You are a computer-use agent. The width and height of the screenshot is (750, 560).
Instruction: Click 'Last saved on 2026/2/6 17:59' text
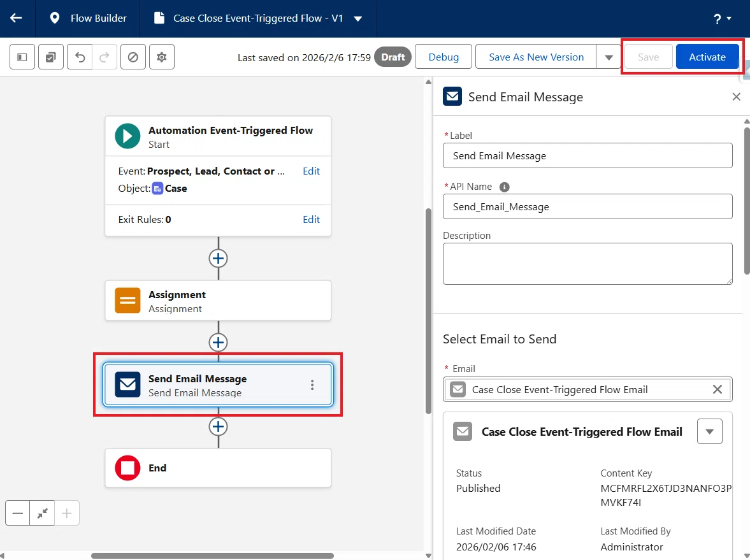[x=304, y=57]
